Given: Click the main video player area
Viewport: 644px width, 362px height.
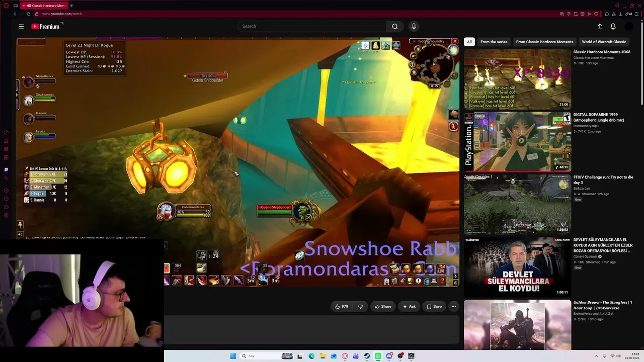Looking at the screenshot, I should pyautogui.click(x=237, y=162).
